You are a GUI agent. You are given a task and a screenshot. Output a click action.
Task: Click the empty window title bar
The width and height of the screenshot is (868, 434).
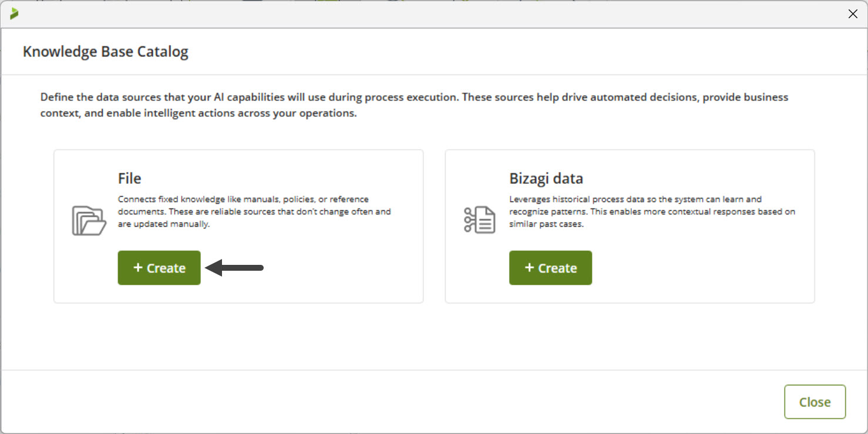(411, 14)
